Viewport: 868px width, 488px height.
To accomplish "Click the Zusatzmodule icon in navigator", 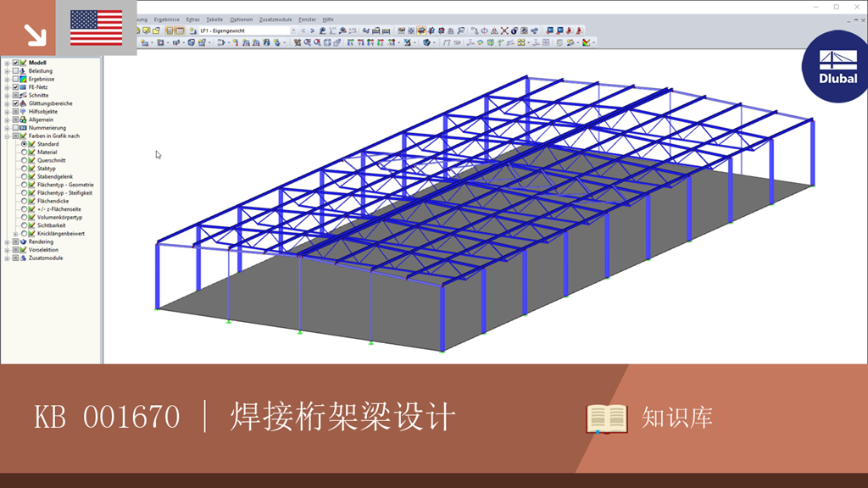I will (x=23, y=258).
